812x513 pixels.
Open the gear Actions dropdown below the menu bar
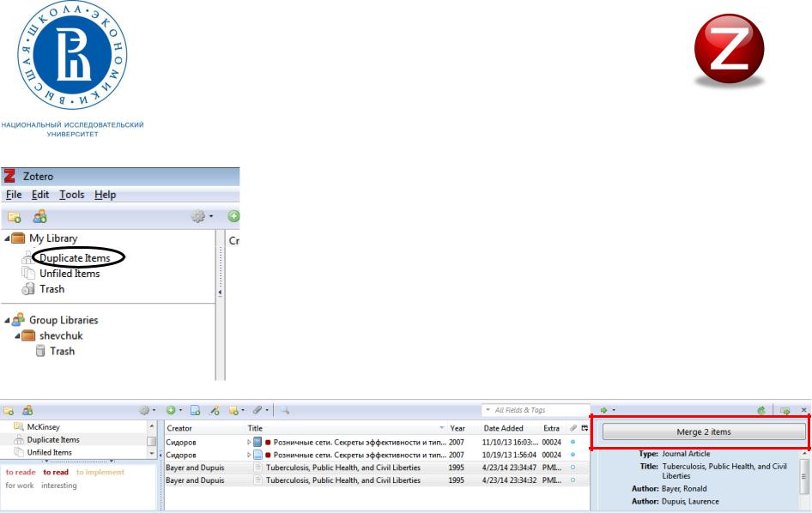pos(202,216)
